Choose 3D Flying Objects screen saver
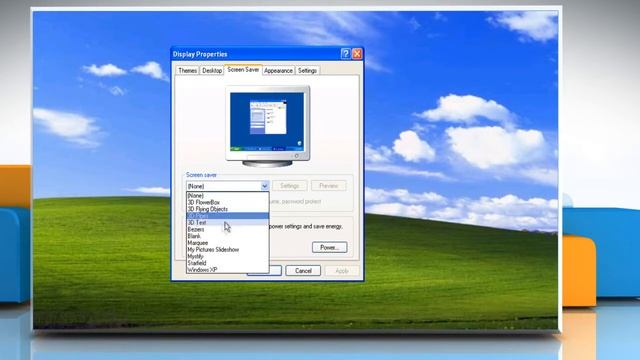 click(x=227, y=209)
